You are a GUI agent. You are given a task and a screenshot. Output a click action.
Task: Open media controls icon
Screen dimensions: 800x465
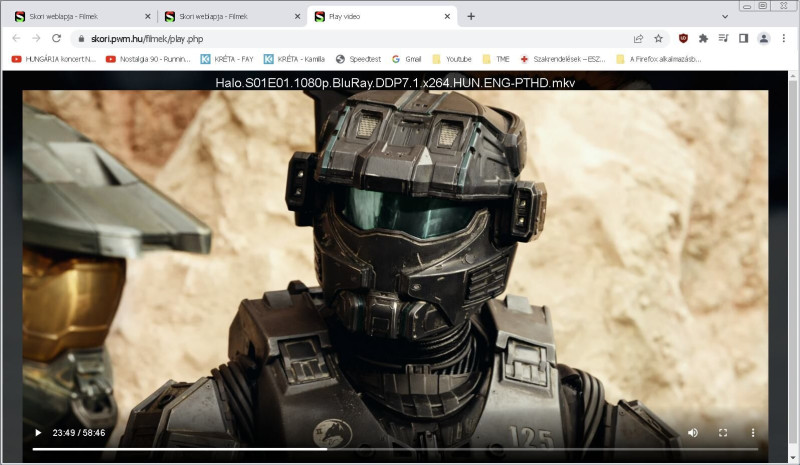[x=723, y=39]
